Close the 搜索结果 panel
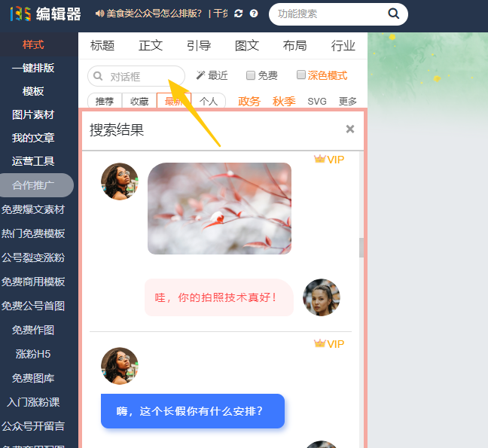 (x=350, y=129)
